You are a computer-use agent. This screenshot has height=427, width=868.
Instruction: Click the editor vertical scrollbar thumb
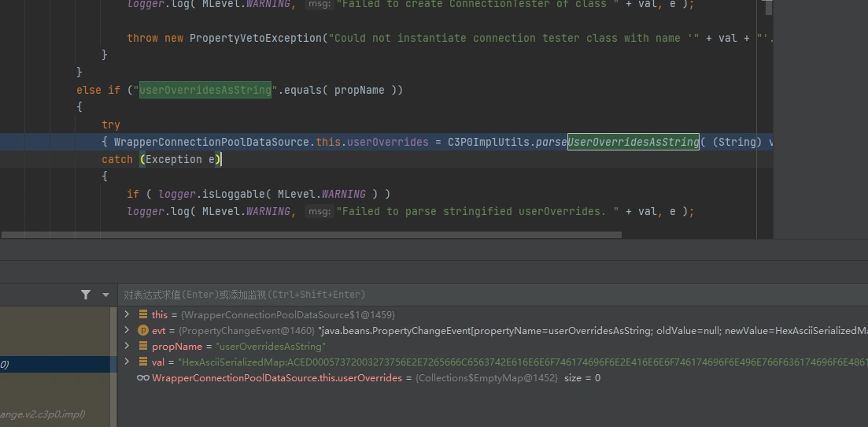click(x=769, y=7)
